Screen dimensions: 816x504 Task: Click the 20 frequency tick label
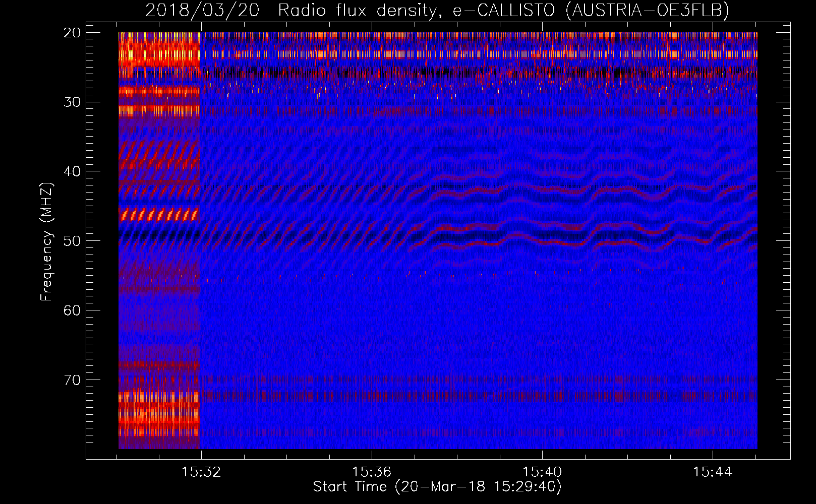[72, 33]
